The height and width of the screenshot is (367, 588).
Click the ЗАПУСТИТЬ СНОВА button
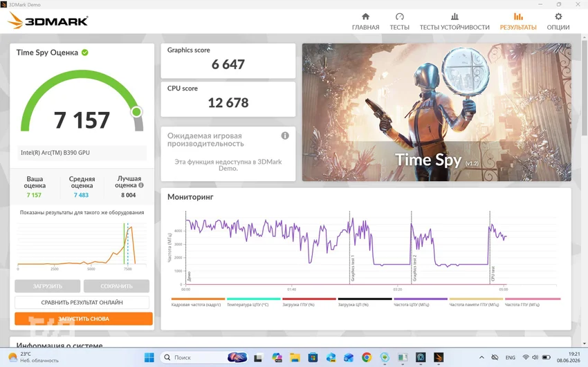84,319
